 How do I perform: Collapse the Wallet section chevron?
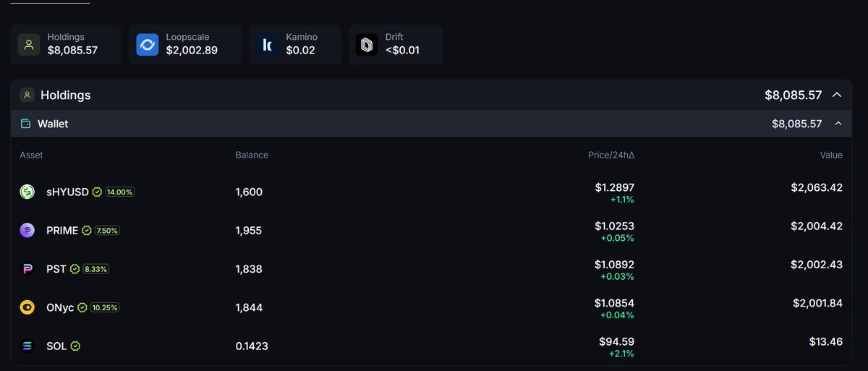838,124
